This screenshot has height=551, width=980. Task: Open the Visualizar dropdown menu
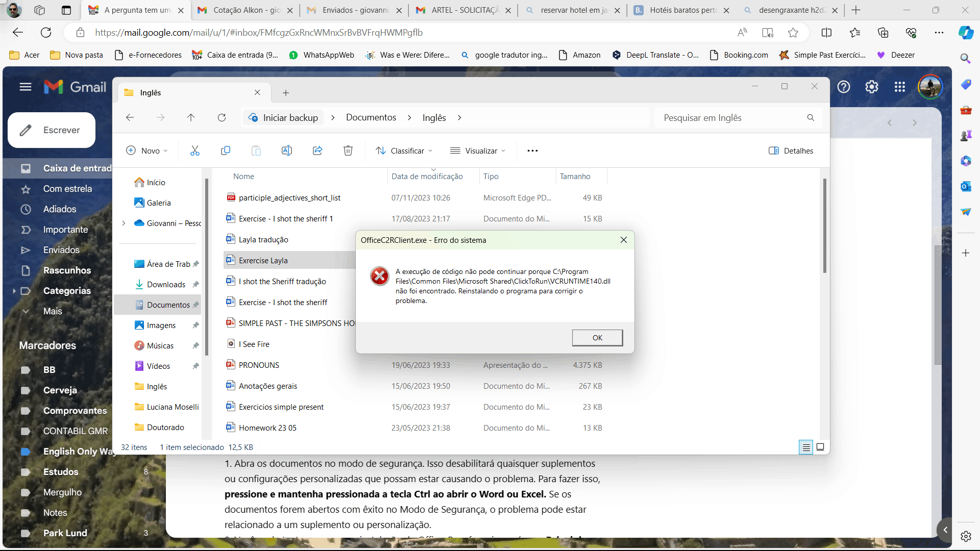click(478, 151)
